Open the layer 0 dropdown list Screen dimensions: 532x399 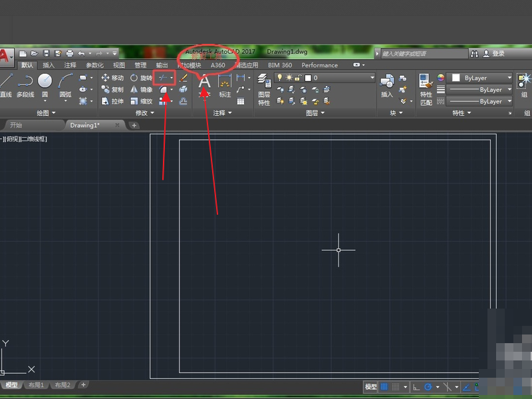coord(372,78)
